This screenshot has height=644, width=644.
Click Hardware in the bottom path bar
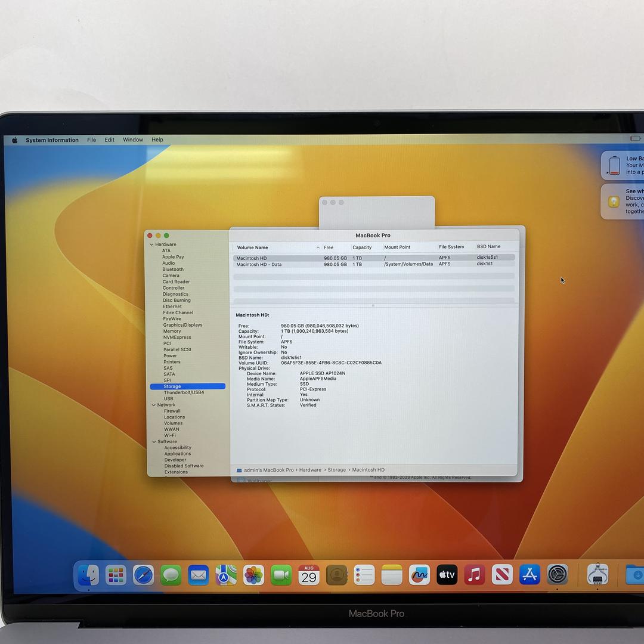310,470
